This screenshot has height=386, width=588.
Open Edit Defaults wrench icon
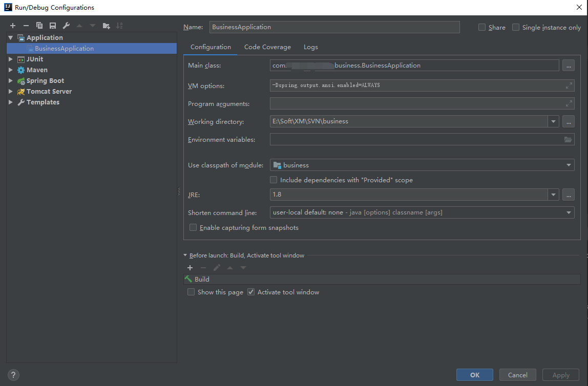click(66, 26)
